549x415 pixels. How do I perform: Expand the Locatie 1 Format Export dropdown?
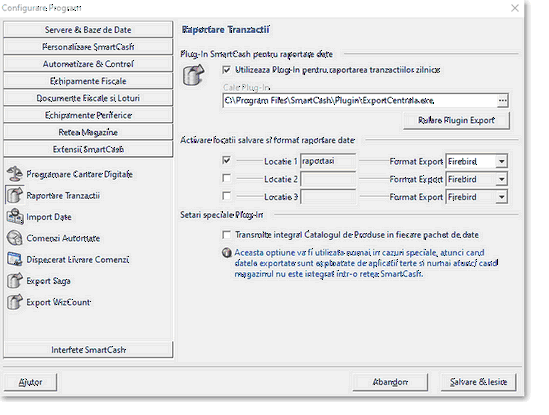(502, 161)
